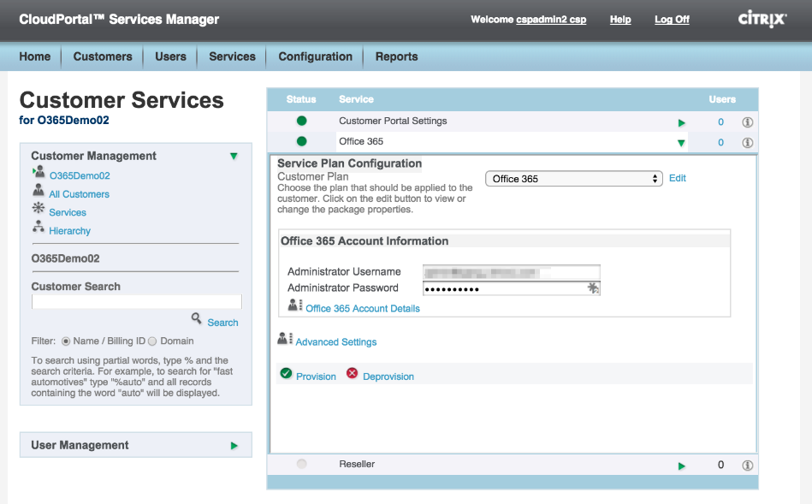
Task: Click the info icon in Reseller row
Action: point(747,465)
